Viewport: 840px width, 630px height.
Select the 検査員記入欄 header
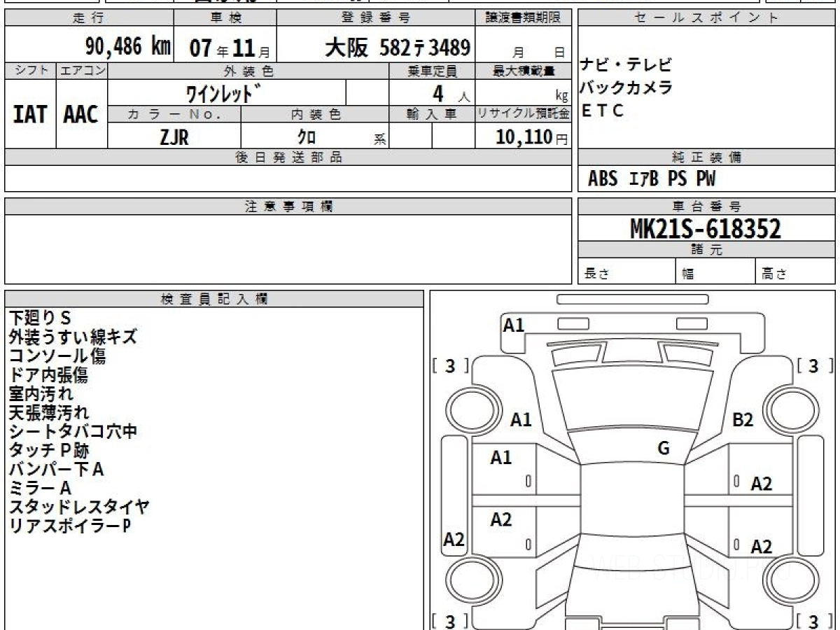[x=214, y=299]
